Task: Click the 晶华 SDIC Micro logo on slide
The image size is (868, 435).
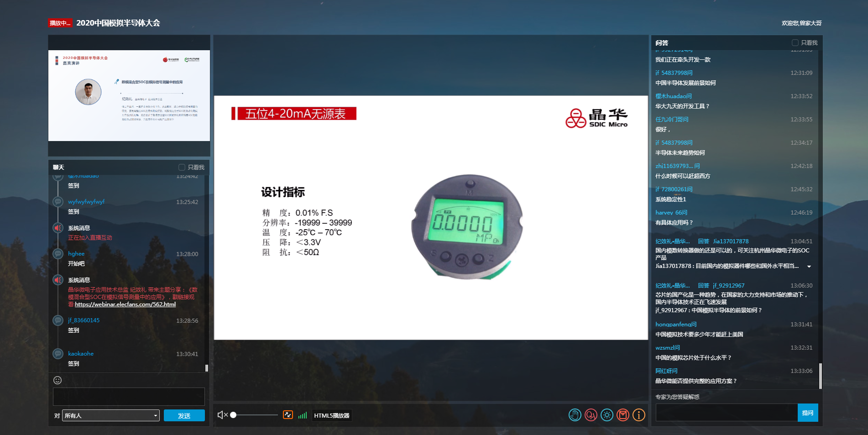Action: pos(596,118)
